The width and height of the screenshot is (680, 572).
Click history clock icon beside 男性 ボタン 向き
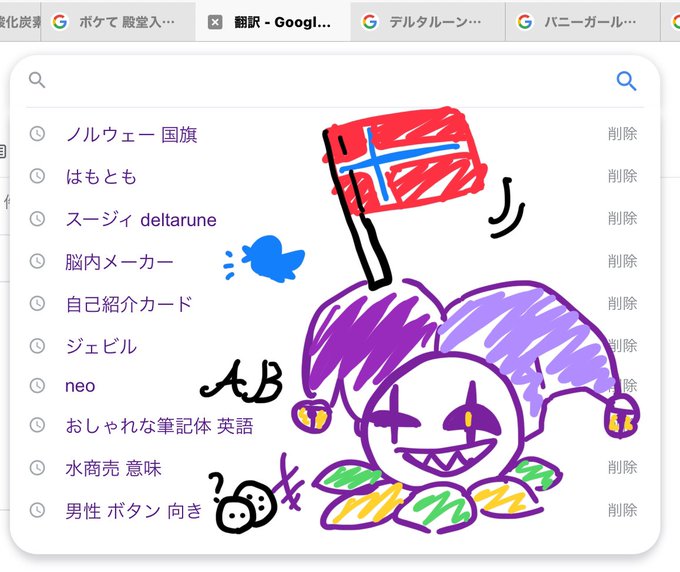coord(37,510)
